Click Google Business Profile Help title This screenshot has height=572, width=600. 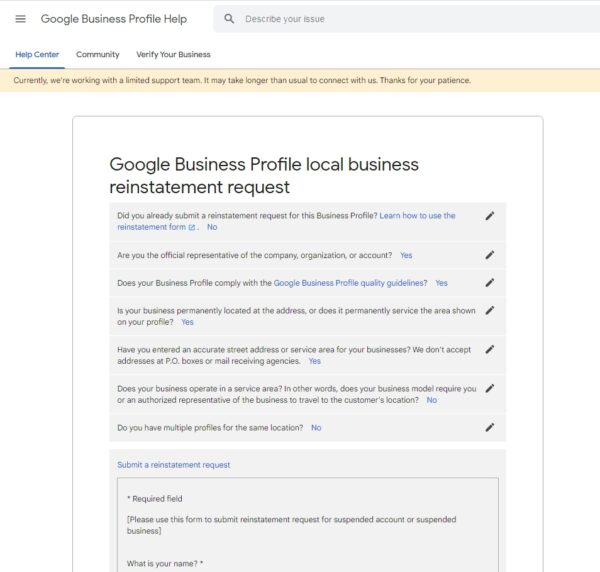coord(114,19)
